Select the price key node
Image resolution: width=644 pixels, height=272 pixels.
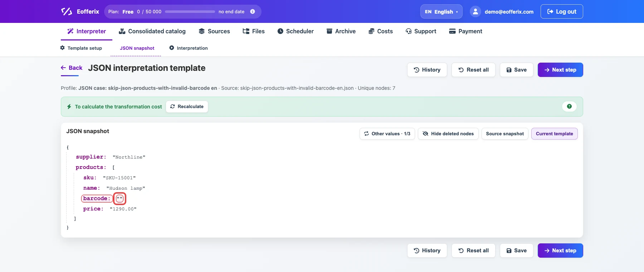93,209
